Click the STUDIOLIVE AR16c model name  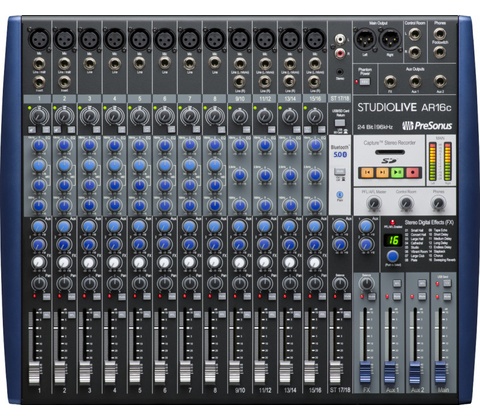(x=404, y=107)
